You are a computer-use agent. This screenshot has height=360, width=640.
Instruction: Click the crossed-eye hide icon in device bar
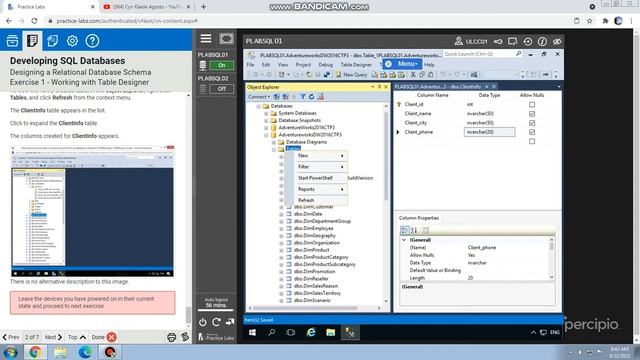(x=557, y=41)
